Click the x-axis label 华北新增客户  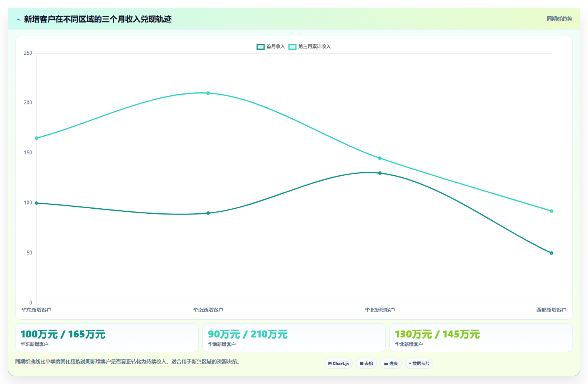click(380, 310)
